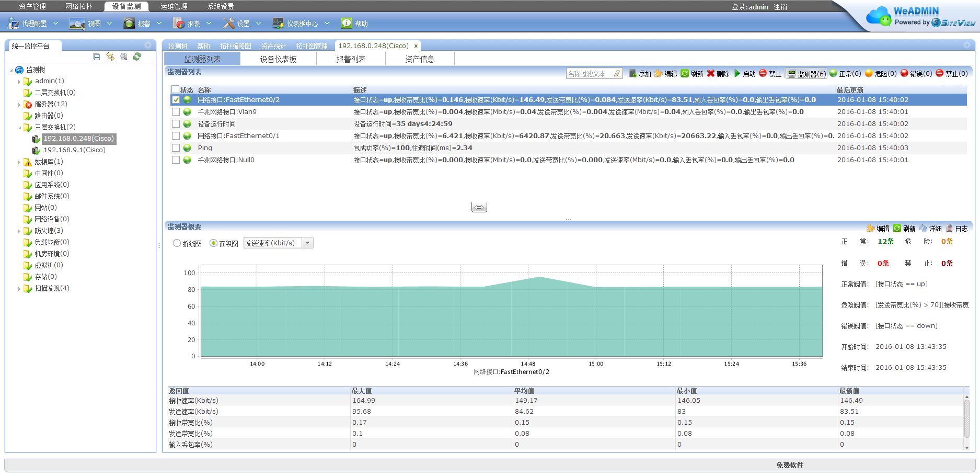Click 刷新 in the monitor summary panel
This screenshot has height=476, width=980.
pyautogui.click(x=904, y=228)
